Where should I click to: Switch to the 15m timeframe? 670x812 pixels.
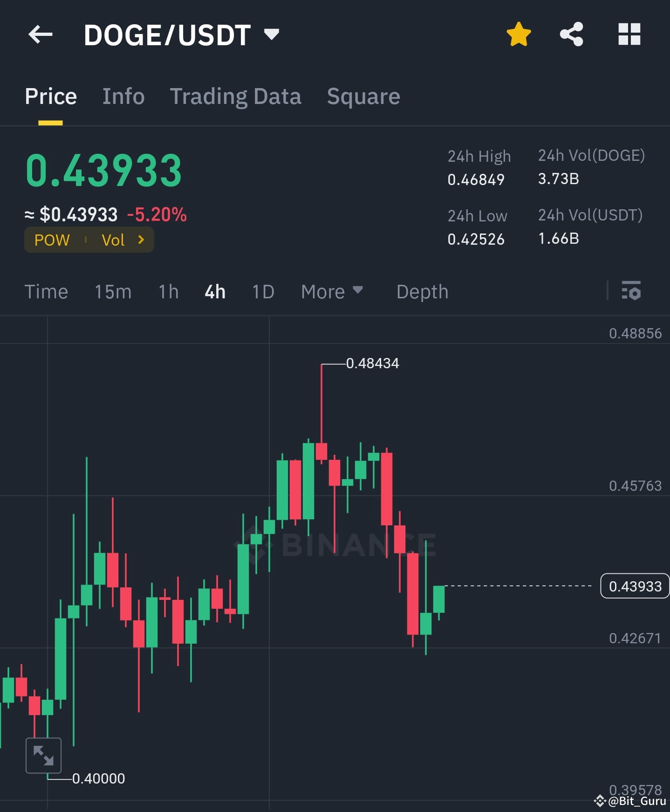112,291
